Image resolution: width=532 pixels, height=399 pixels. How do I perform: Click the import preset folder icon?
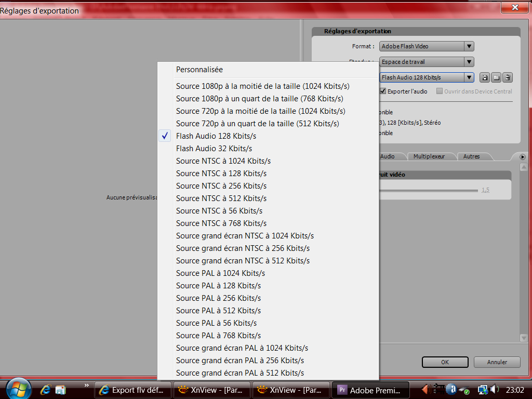[496, 78]
